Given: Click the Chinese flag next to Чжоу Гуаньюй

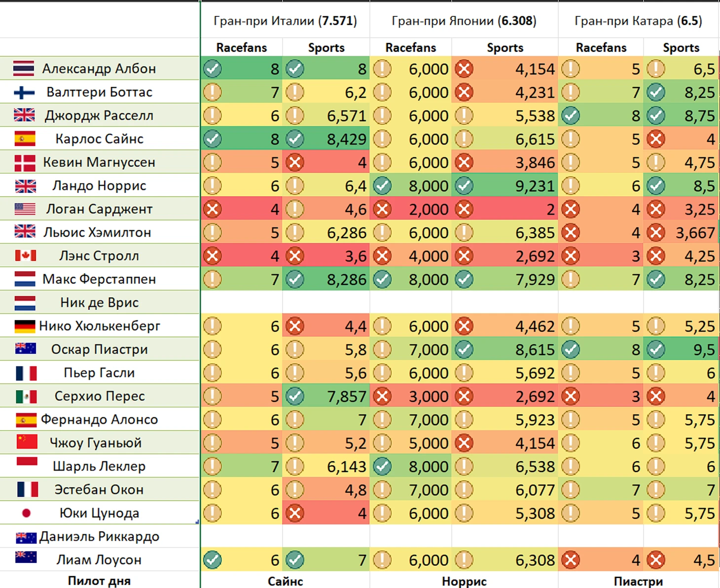Looking at the screenshot, I should pos(27,442).
